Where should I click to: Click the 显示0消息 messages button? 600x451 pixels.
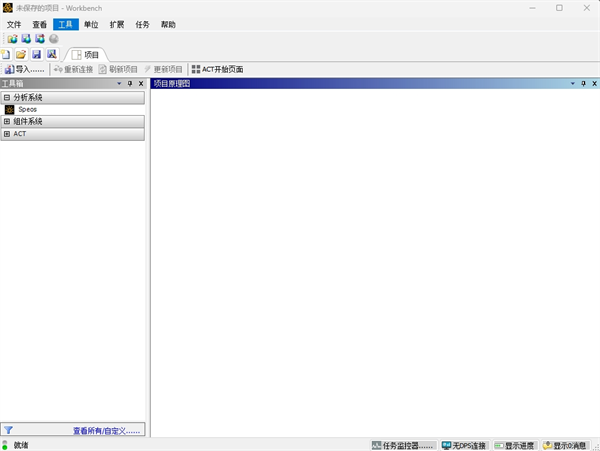[x=568, y=445]
